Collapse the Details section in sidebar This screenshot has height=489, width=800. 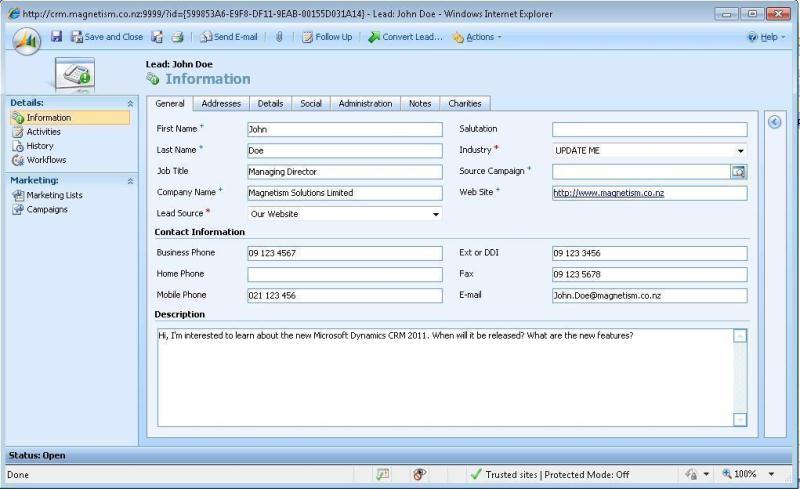point(130,103)
